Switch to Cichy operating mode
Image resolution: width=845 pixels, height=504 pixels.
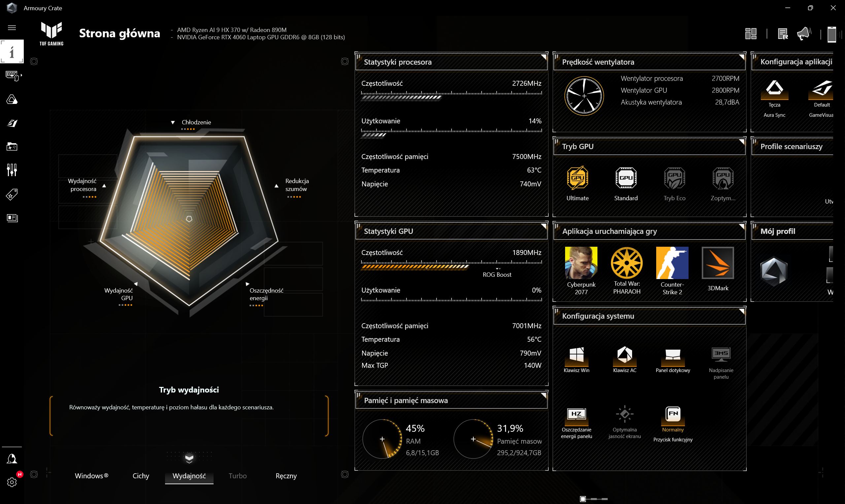point(141,476)
